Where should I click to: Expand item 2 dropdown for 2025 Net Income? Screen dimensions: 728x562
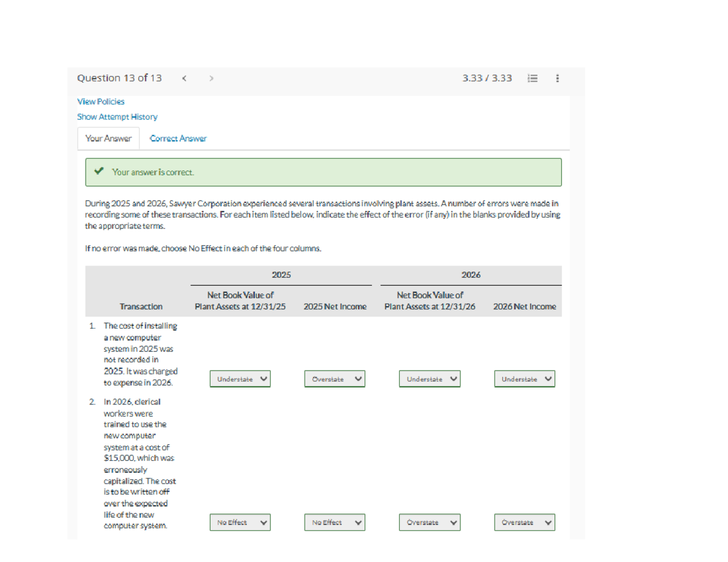click(x=335, y=522)
